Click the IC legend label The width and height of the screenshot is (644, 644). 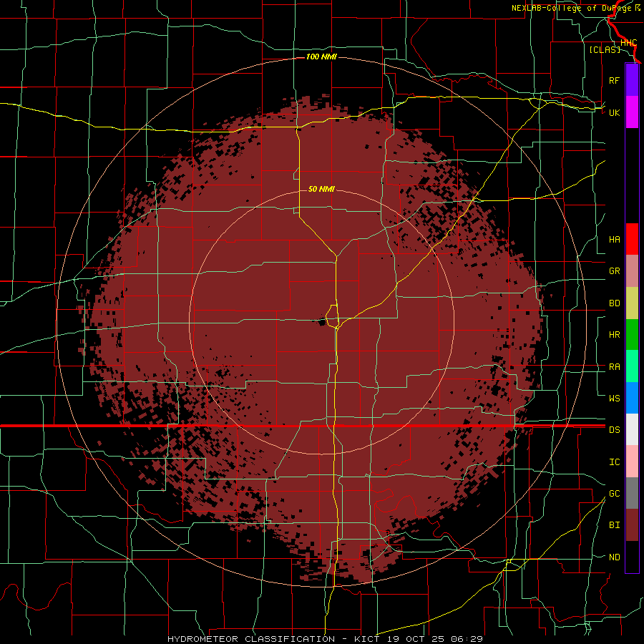coord(614,462)
